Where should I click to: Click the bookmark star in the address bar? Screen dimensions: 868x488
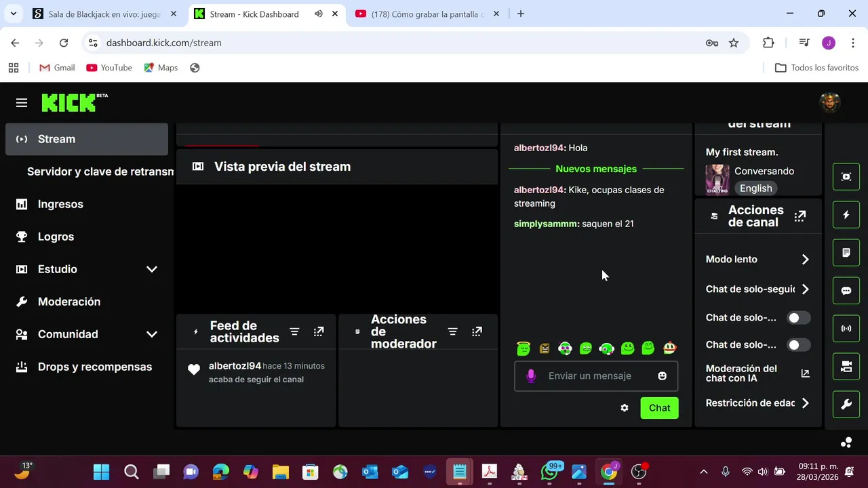[734, 43]
